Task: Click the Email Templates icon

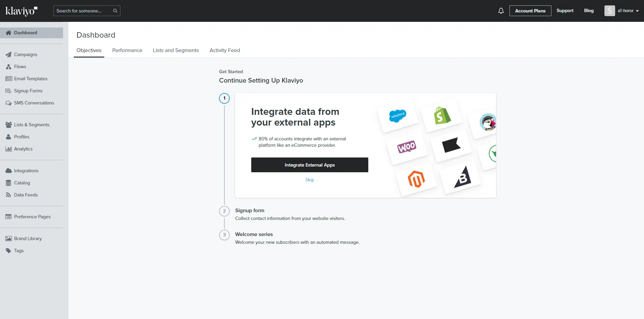Action: (x=9, y=79)
